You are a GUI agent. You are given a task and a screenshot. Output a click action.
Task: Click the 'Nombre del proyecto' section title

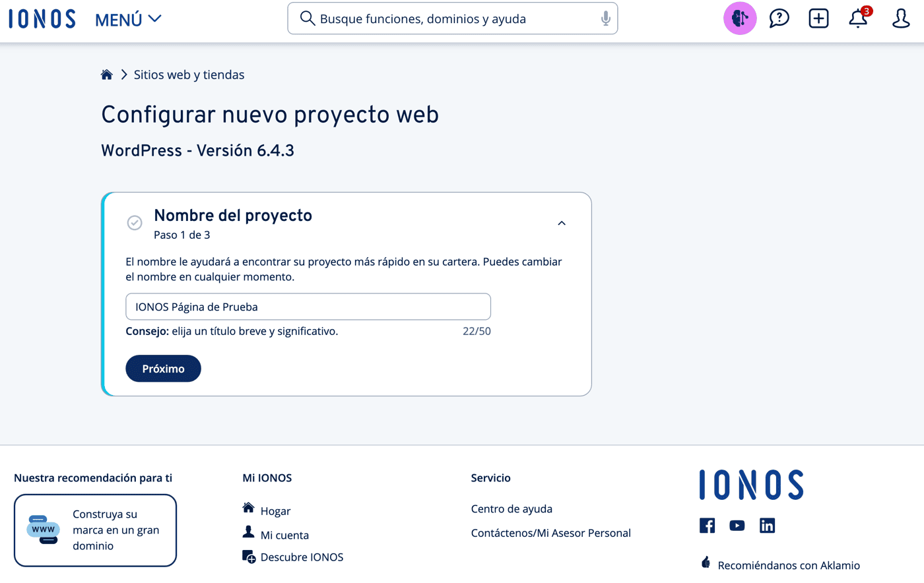tap(233, 216)
